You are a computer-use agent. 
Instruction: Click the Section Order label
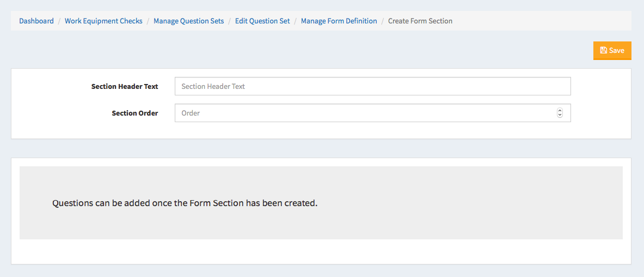[134, 113]
